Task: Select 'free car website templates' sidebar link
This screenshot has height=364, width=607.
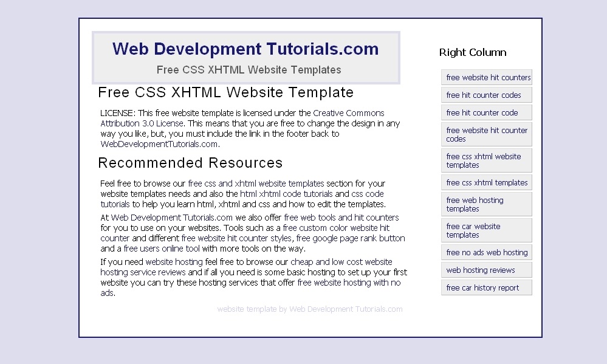Action: click(487, 230)
